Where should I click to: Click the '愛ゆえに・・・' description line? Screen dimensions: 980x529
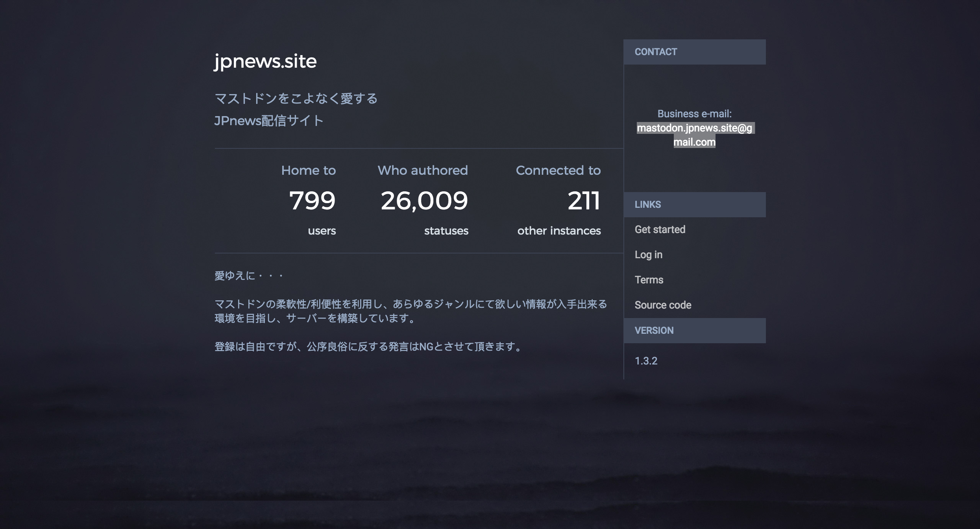pos(249,276)
